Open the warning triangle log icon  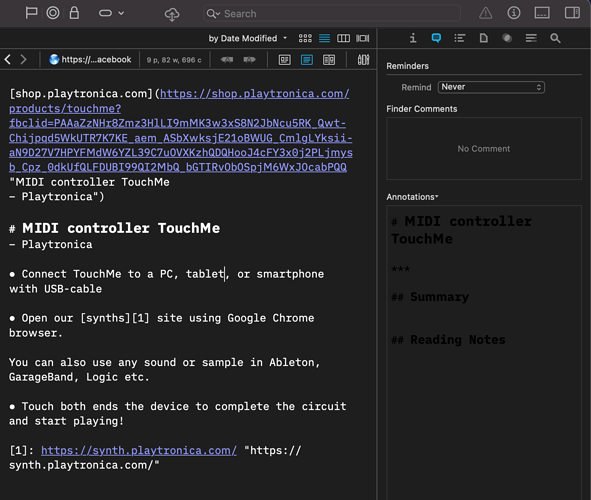point(485,13)
